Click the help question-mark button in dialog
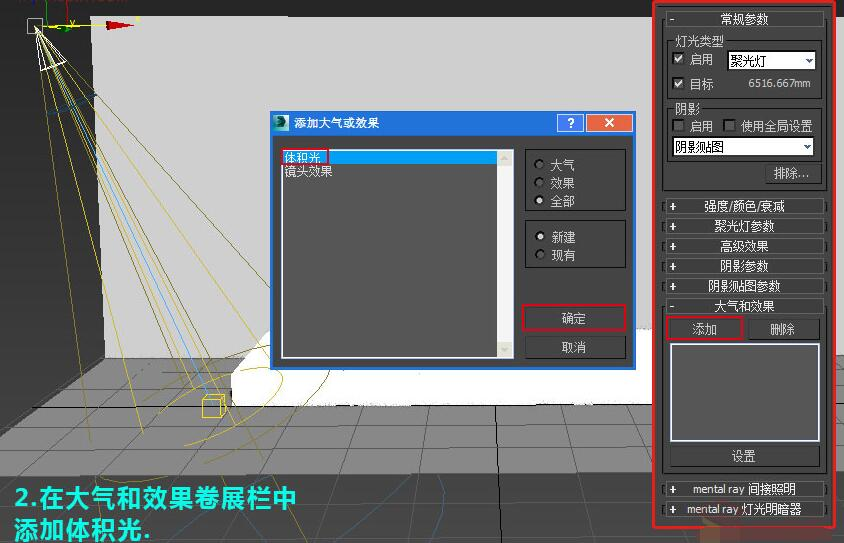This screenshot has height=543, width=844. (571, 123)
